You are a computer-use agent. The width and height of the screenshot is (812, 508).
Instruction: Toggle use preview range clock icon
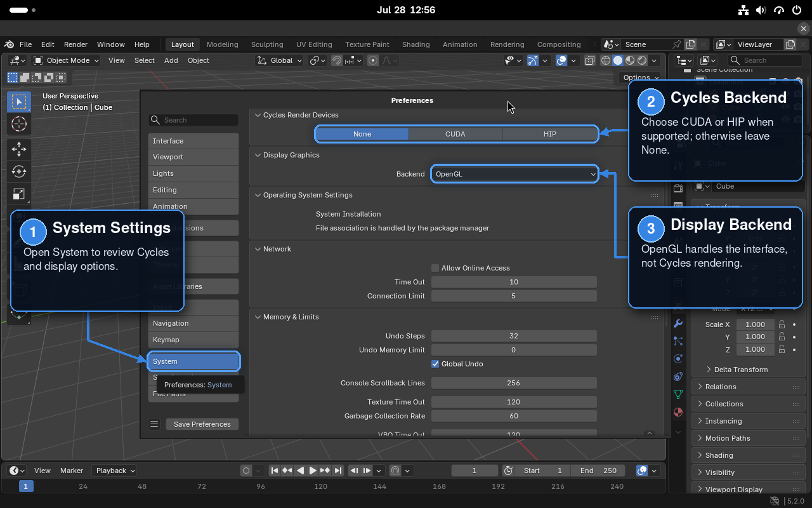point(508,471)
